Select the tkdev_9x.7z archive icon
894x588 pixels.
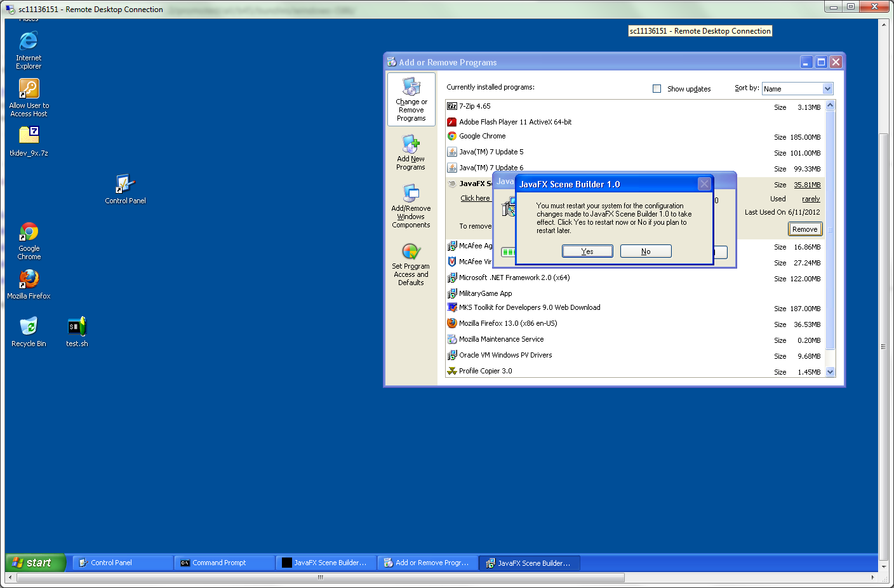pyautogui.click(x=29, y=135)
